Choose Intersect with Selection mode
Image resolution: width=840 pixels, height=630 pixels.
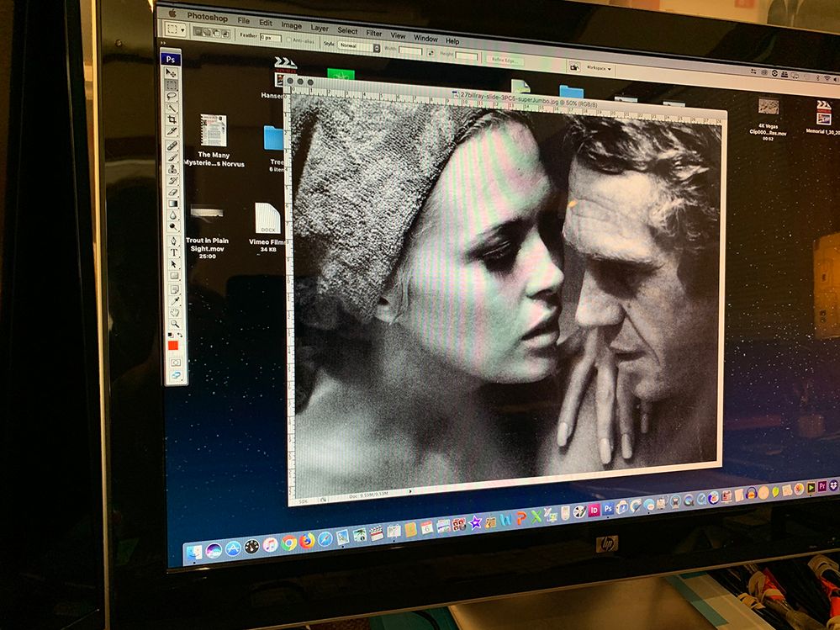point(225,34)
